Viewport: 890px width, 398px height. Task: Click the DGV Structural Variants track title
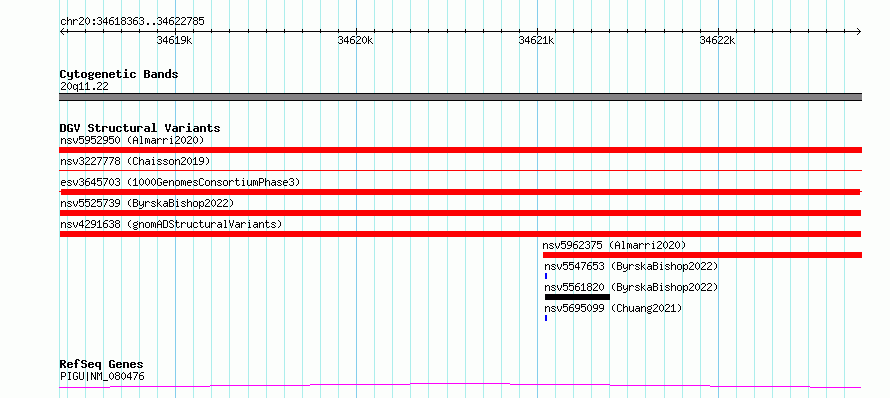pyautogui.click(x=140, y=128)
